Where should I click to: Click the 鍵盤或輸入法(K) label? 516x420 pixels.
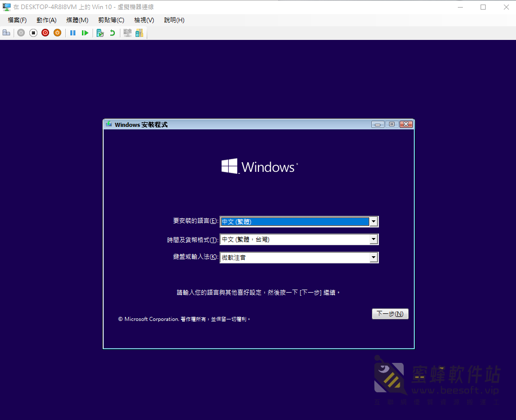click(x=195, y=257)
